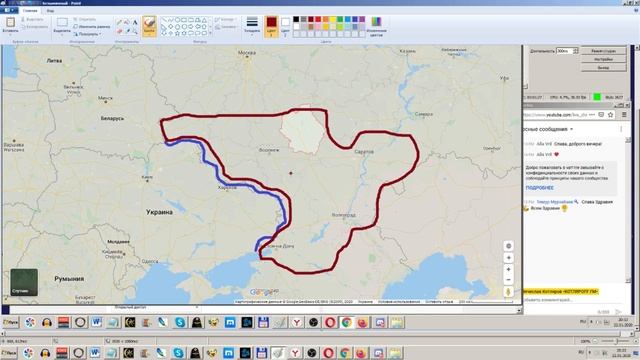This screenshot has height=360, width=640.
Task: Click the top button above Настройки
Action: point(603,51)
